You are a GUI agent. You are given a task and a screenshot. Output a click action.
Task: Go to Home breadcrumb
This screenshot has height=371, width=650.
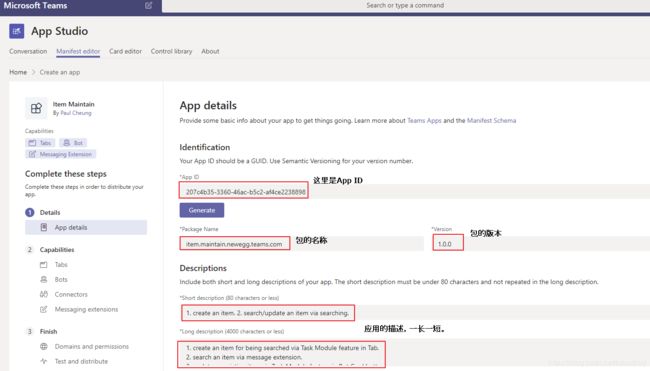pos(18,72)
